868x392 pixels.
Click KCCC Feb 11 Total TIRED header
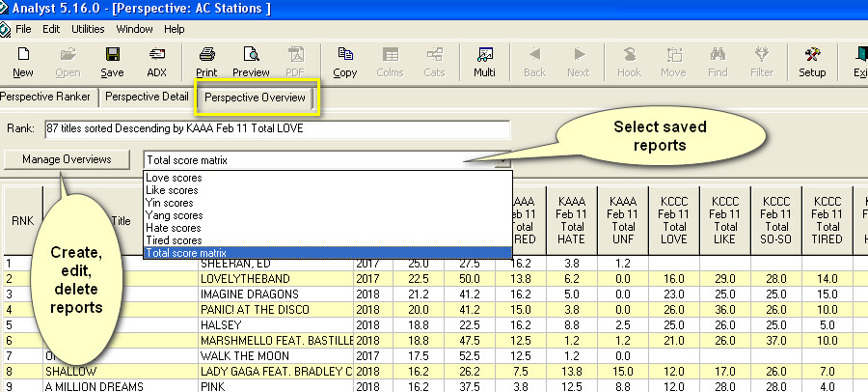(x=828, y=221)
